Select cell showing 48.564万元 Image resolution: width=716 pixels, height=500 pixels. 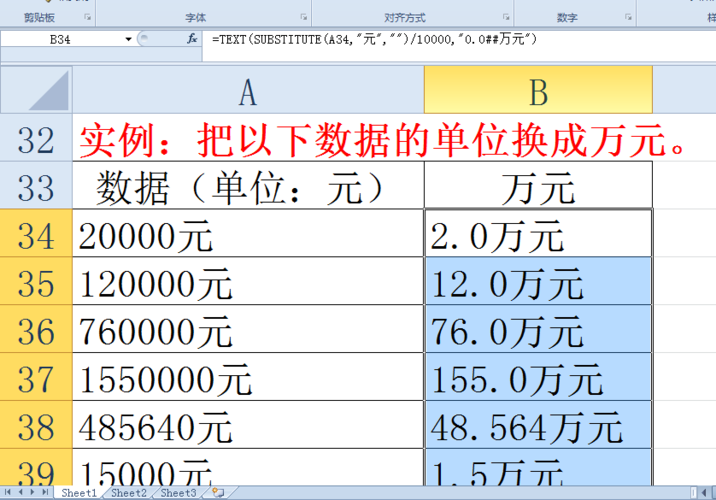538,425
